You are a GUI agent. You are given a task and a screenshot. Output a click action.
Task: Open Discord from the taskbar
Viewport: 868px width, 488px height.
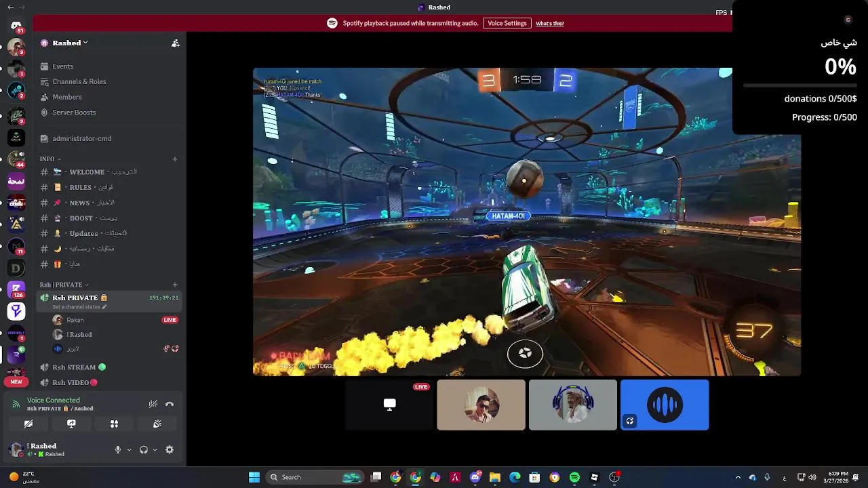point(475,477)
